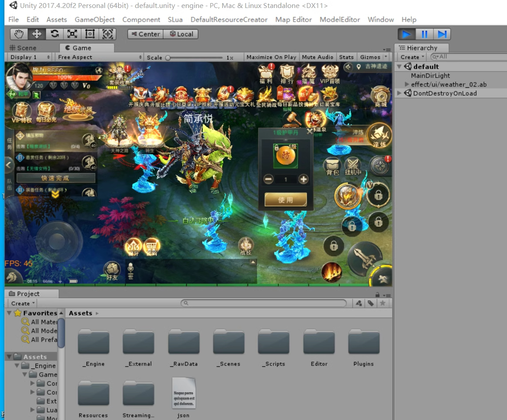
Task: Toggle the Center pivot button
Action: pos(145,34)
